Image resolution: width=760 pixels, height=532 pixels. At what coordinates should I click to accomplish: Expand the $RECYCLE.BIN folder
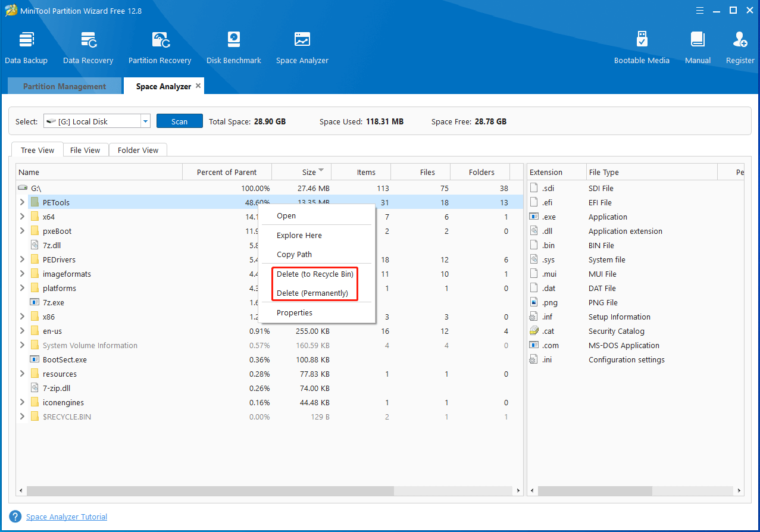22,417
